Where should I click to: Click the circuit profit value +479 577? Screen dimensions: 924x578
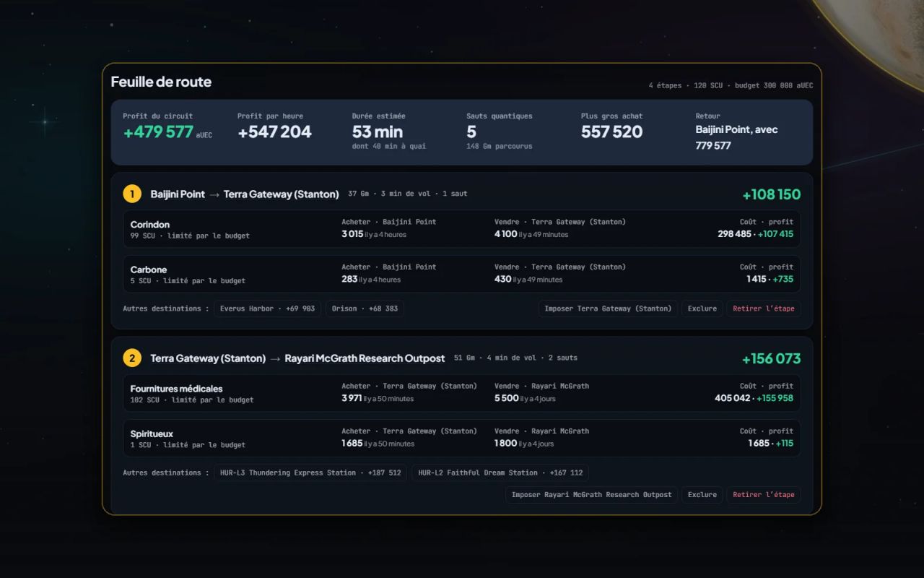[x=158, y=131]
